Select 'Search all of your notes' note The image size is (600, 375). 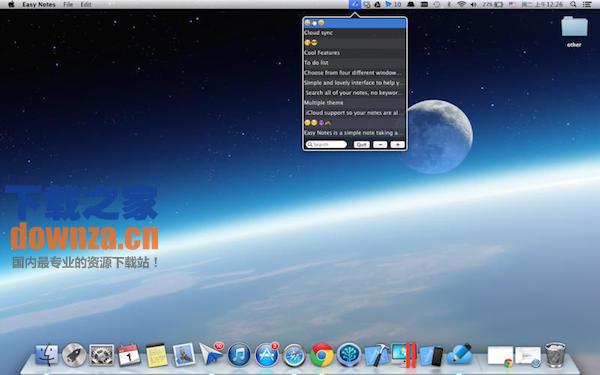point(354,93)
